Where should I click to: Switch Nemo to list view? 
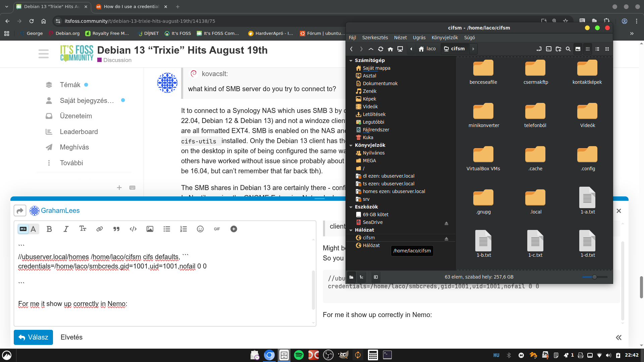coord(597,49)
